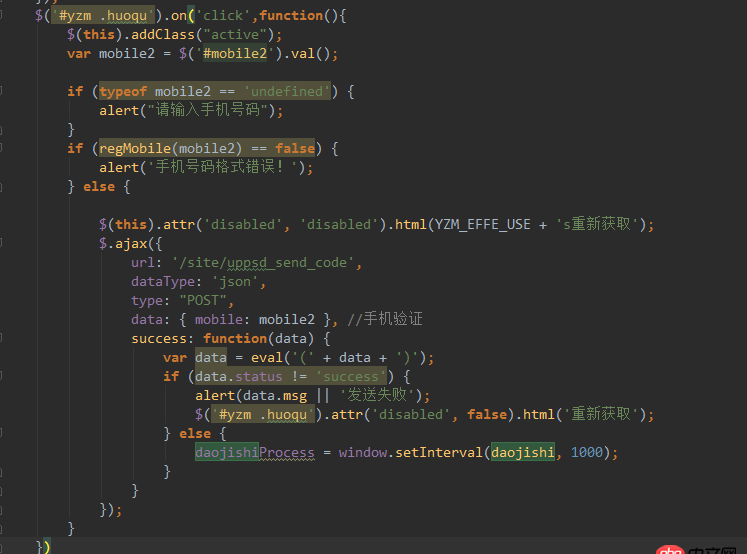Select the '/site/uppsd_send_code' URL string

point(263,262)
